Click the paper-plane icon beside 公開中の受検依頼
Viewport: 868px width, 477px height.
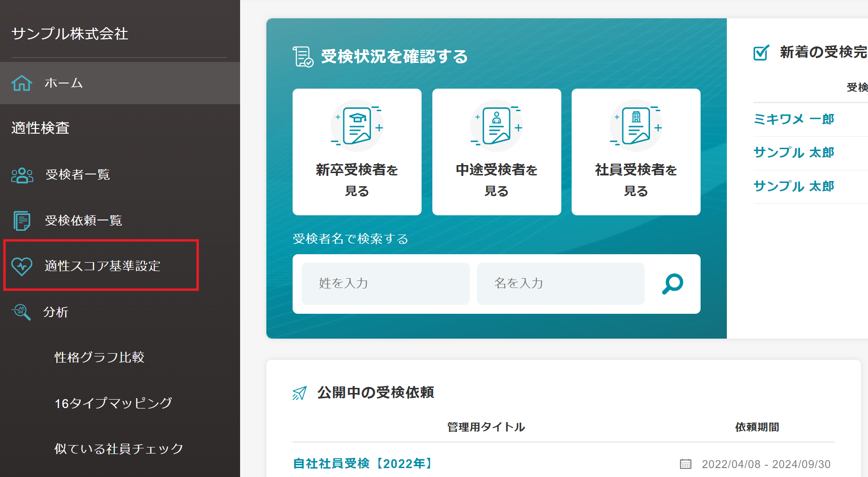(299, 393)
